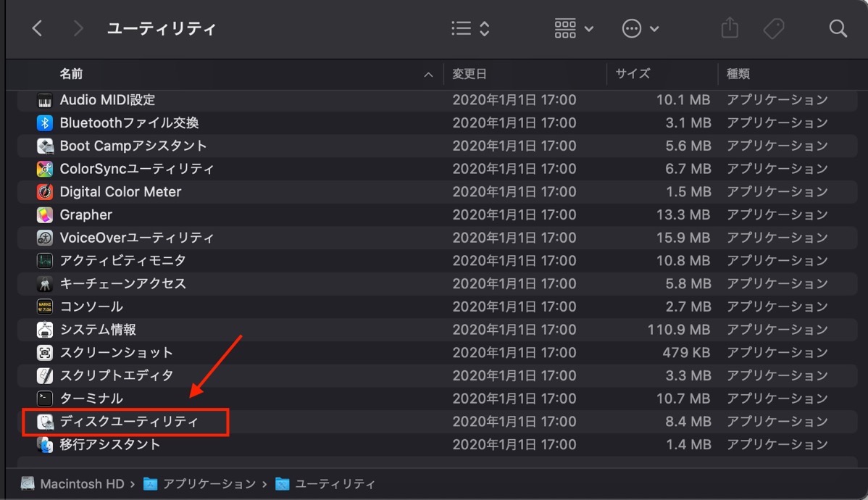This screenshot has width=868, height=500.
Task: Sort by the 変更日 column header
Action: (470, 74)
